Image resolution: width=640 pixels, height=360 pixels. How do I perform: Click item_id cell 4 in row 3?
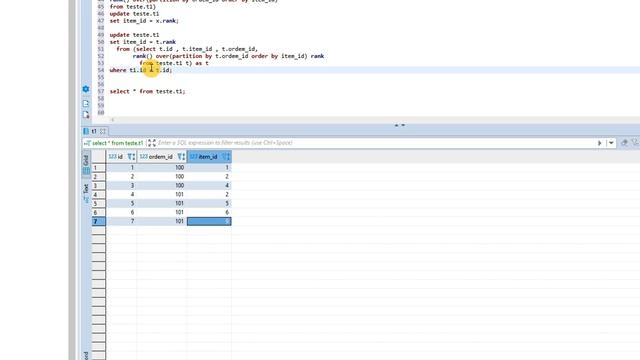pyautogui.click(x=209, y=186)
